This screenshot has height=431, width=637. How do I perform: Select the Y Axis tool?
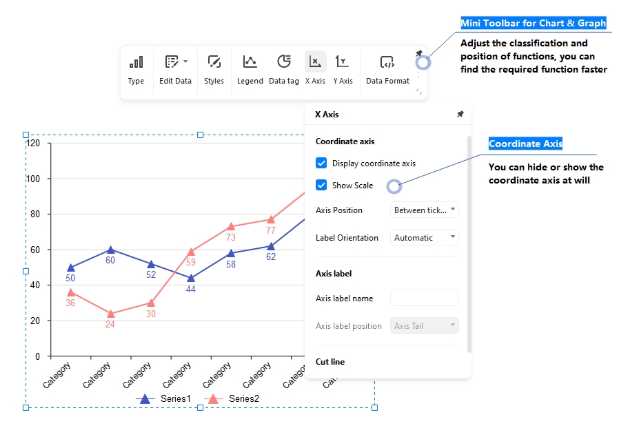343,69
